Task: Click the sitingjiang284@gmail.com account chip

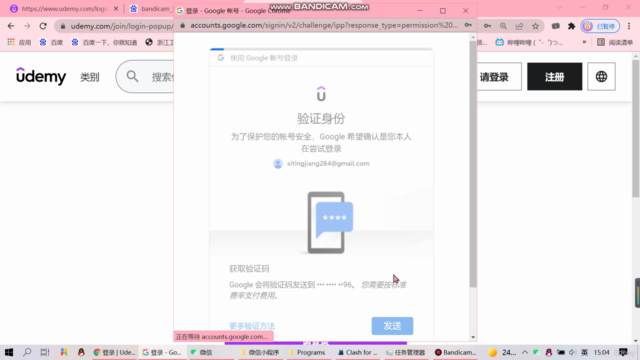Action: click(321, 164)
